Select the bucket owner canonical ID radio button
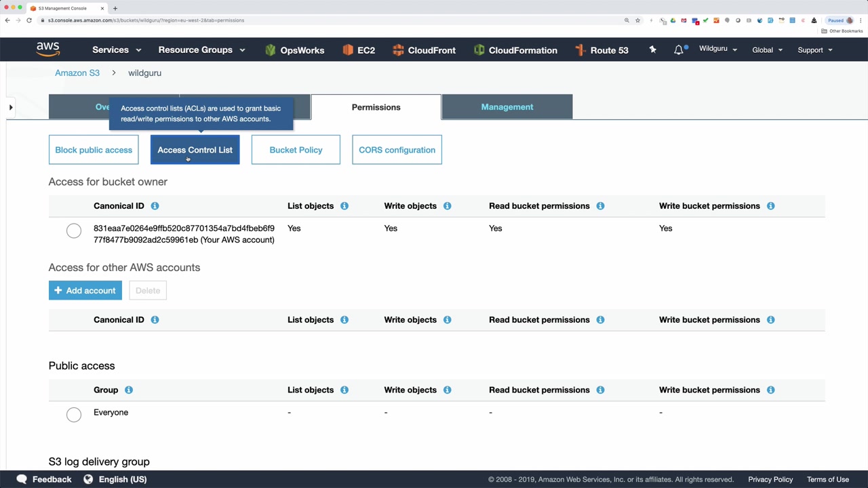Screen dimensions: 868x488 tap(74, 231)
